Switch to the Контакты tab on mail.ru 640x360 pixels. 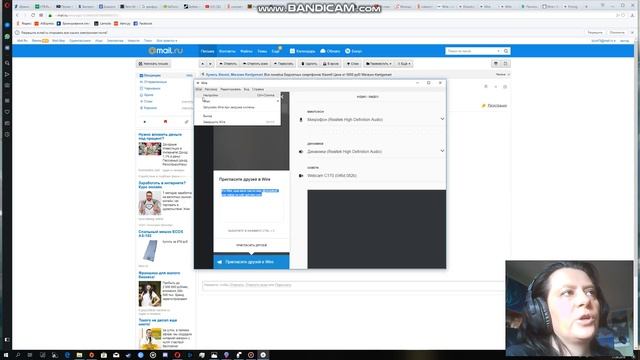click(x=227, y=51)
